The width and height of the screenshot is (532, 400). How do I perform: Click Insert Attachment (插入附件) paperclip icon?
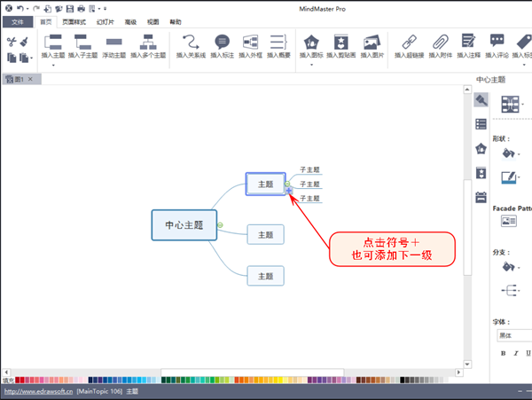click(x=441, y=42)
